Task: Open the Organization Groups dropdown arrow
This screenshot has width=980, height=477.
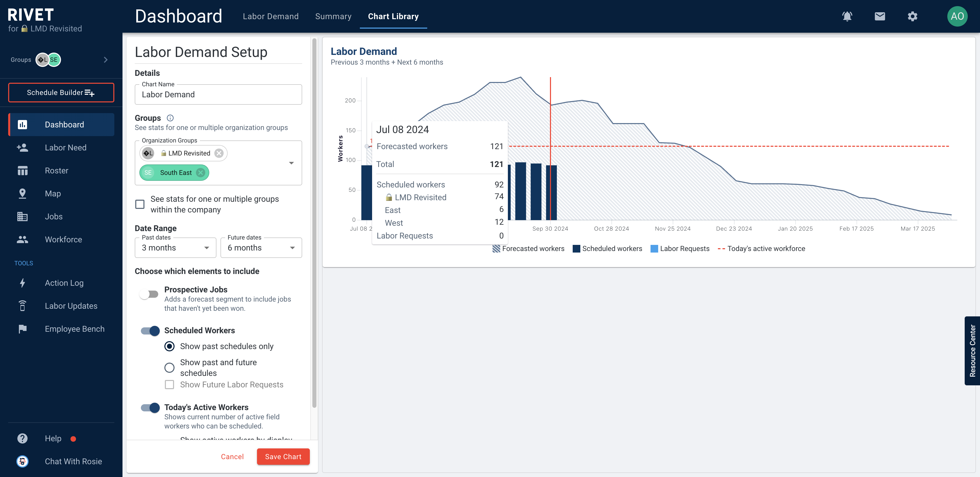Action: [291, 163]
